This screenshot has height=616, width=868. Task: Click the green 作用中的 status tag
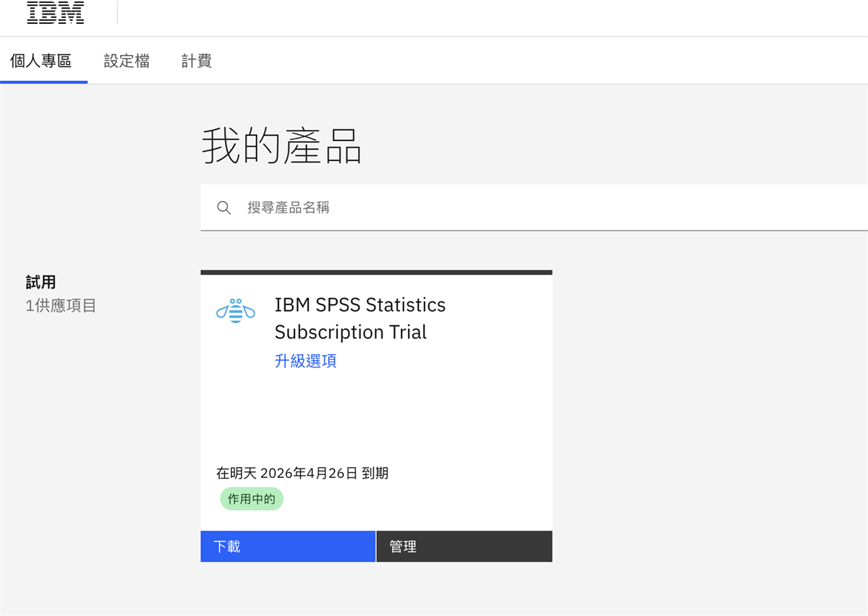pos(252,499)
